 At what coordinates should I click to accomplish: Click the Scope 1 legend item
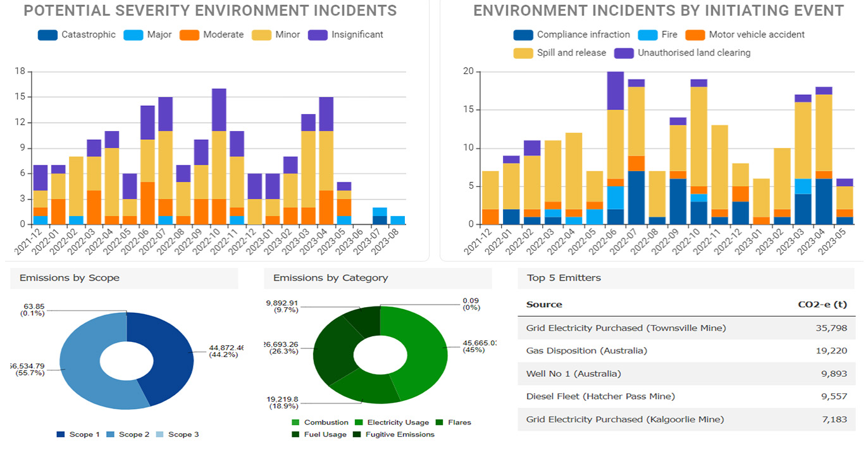[x=78, y=434]
